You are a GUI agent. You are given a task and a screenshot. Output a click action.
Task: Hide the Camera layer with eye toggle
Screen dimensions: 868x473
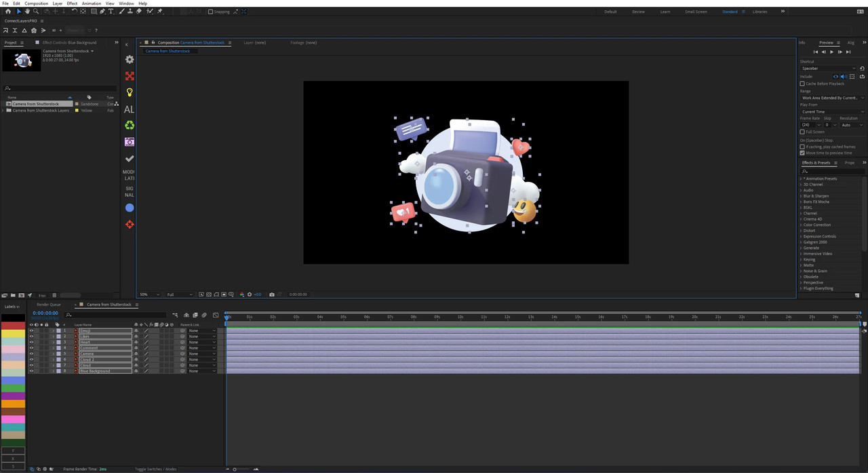click(31, 354)
